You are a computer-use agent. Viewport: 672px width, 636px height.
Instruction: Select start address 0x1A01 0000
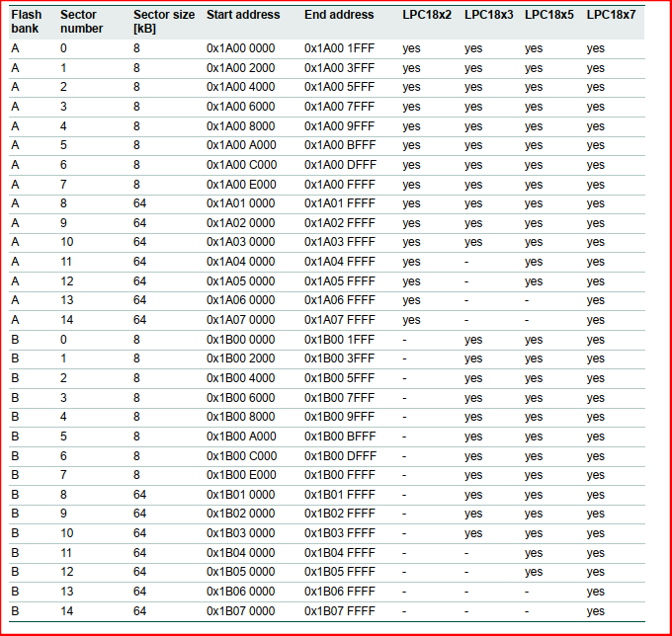pyautogui.click(x=240, y=203)
